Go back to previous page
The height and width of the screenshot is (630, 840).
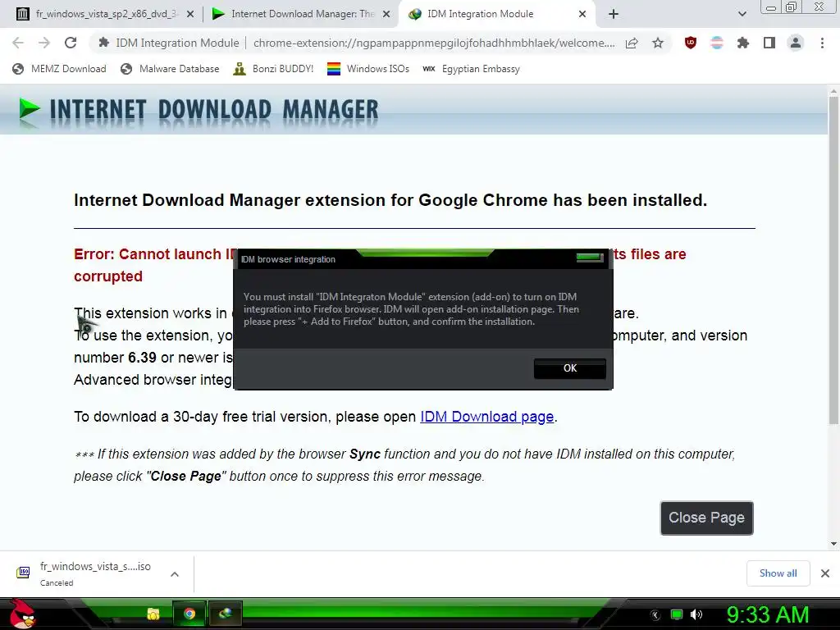click(x=18, y=43)
